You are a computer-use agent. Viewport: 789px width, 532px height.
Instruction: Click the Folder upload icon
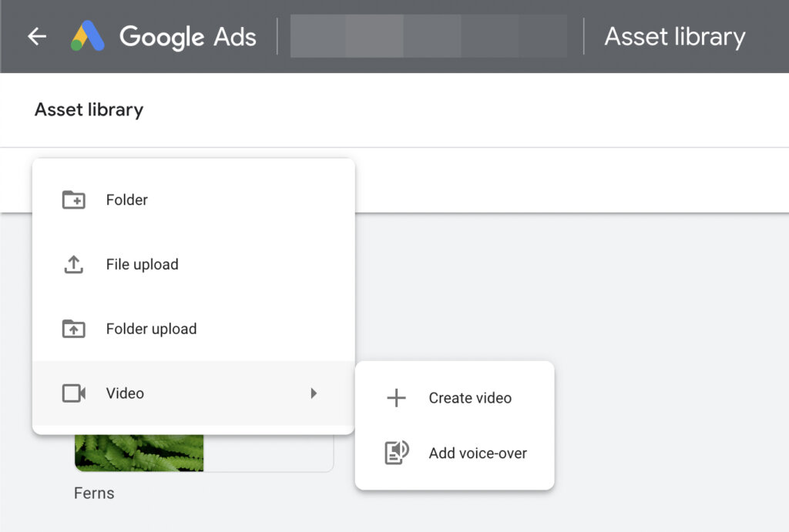[72, 329]
